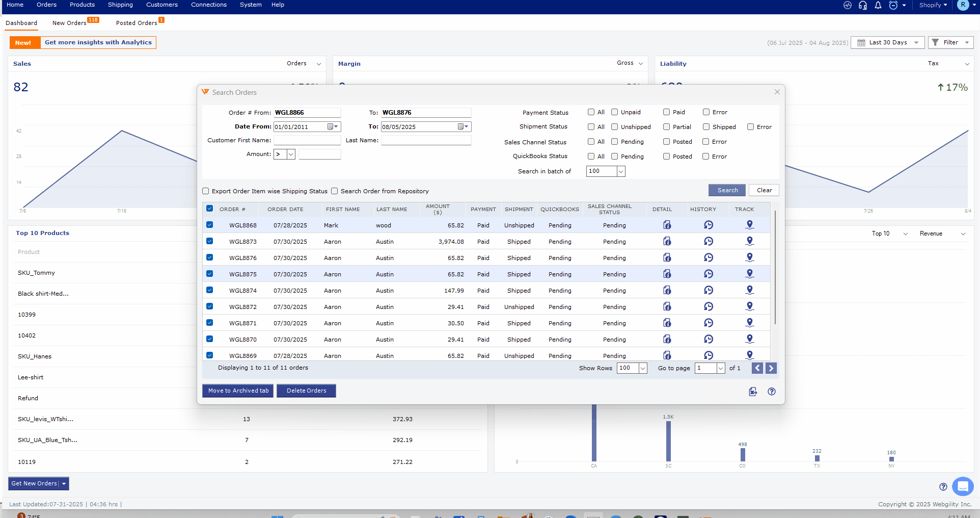This screenshot has width=980, height=518.
Task: Go to next results page arrow
Action: point(771,368)
